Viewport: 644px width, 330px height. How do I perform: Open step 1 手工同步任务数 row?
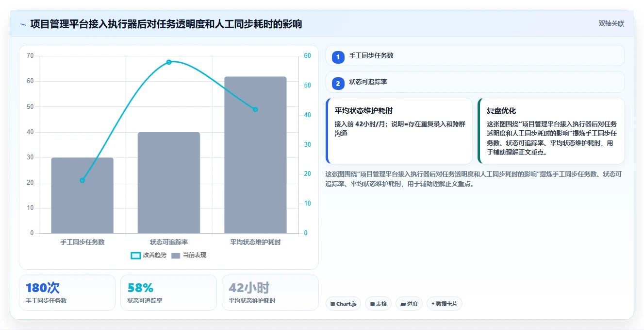(475, 55)
